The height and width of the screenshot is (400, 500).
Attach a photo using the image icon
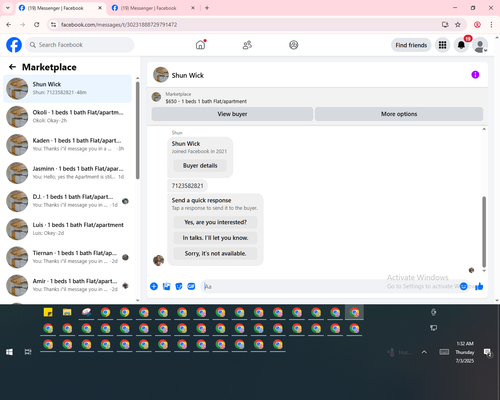click(x=166, y=286)
